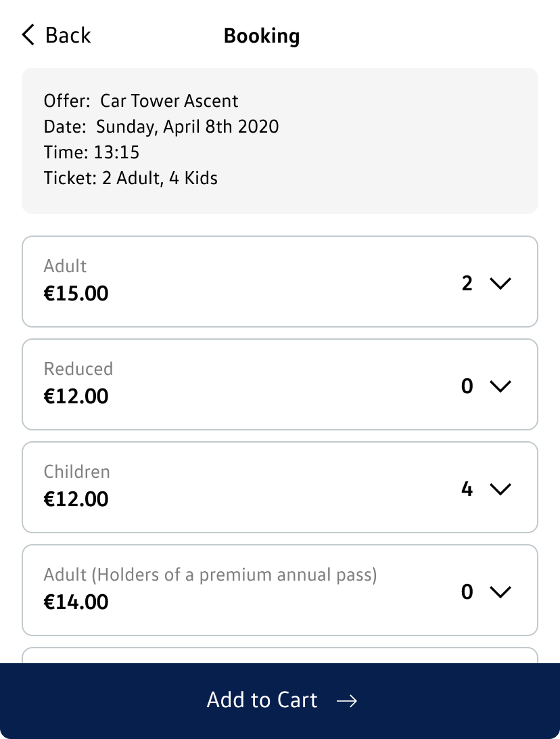560x739 pixels.
Task: Expand the Reduced ticket quantity chevron
Action: click(500, 386)
